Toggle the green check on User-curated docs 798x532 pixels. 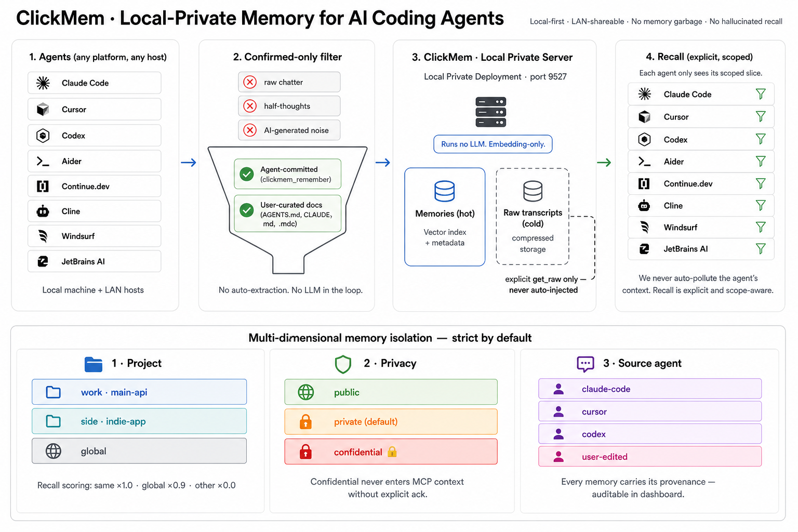click(x=247, y=210)
